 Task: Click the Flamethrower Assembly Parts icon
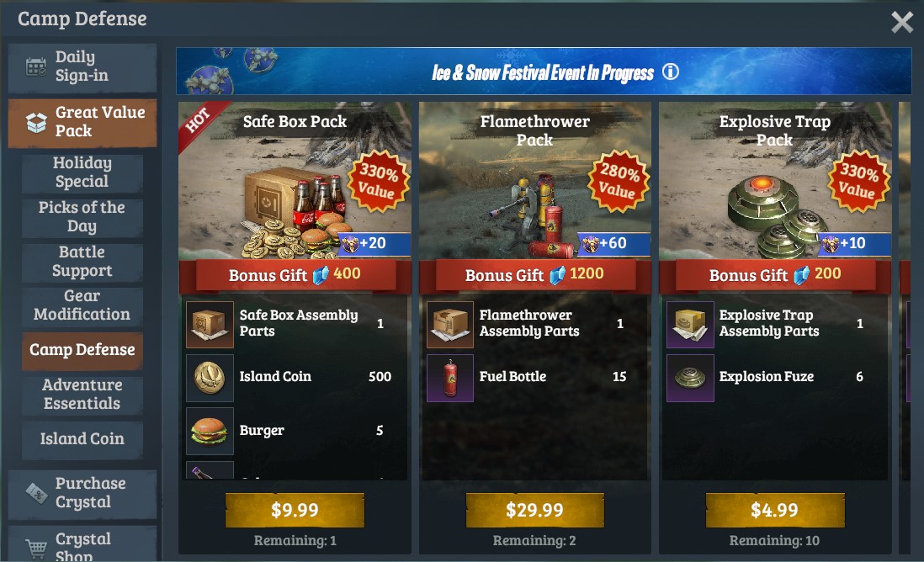point(450,325)
